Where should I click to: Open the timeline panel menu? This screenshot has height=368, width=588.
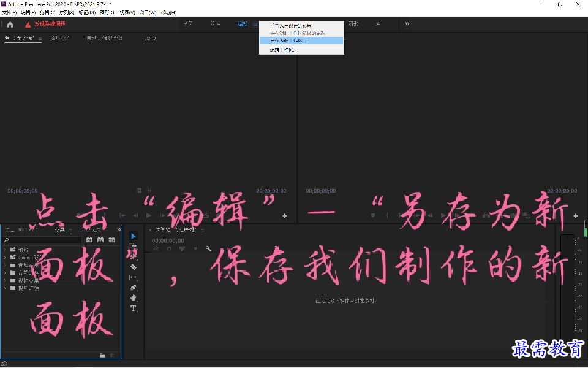tap(203, 230)
